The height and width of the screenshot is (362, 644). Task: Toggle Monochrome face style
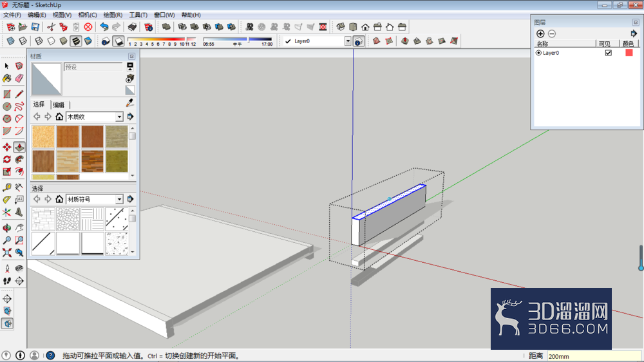pos(88,41)
